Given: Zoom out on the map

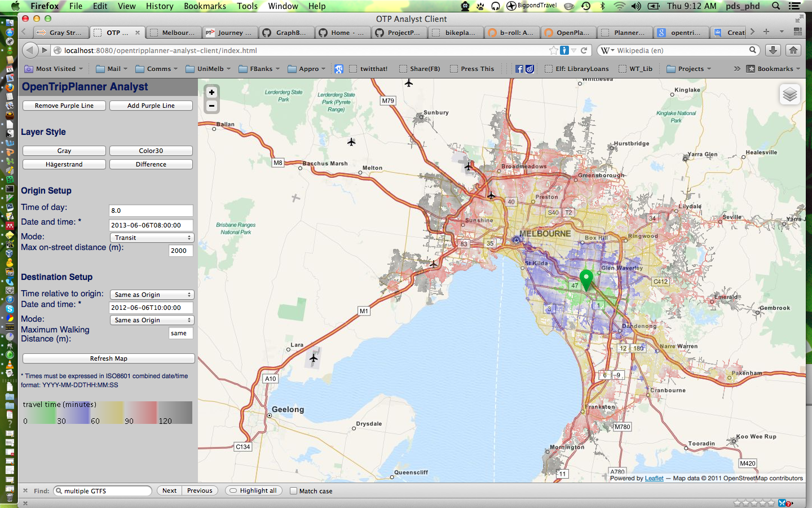Looking at the screenshot, I should pos(211,106).
